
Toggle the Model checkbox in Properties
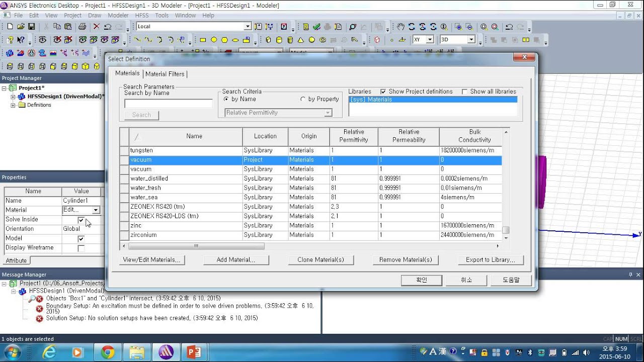coord(81,239)
